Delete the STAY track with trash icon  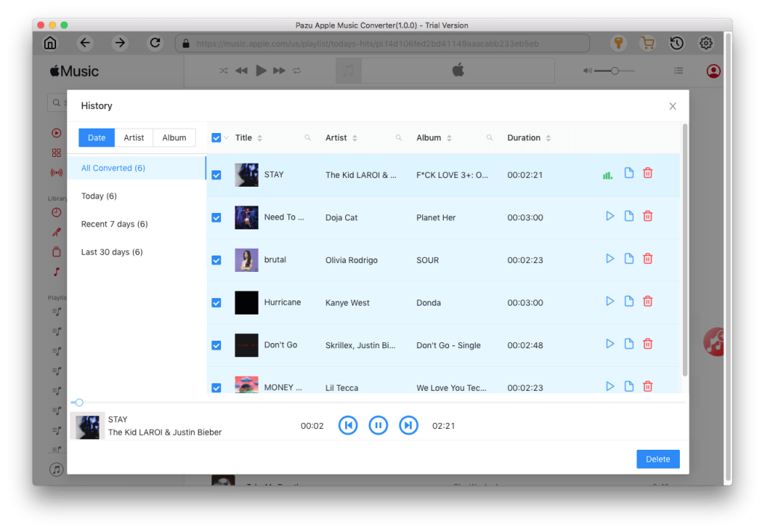point(648,173)
